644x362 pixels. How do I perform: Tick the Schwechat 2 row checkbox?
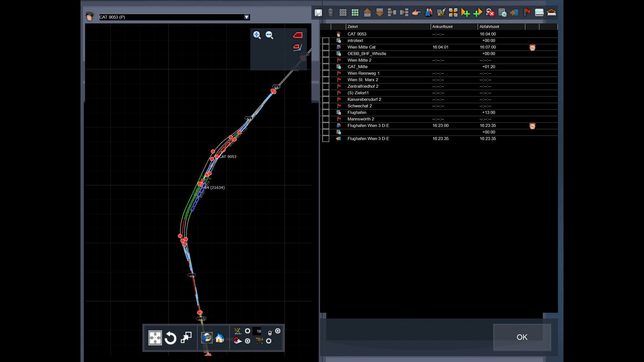[x=326, y=106]
